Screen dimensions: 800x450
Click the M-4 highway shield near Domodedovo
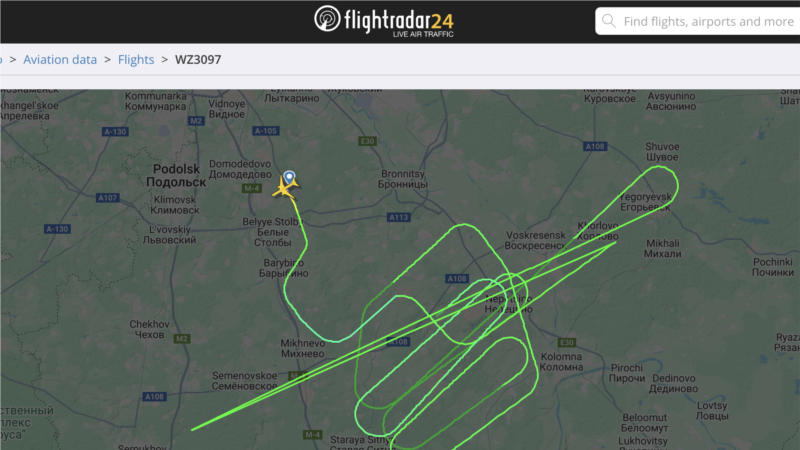[x=251, y=188]
